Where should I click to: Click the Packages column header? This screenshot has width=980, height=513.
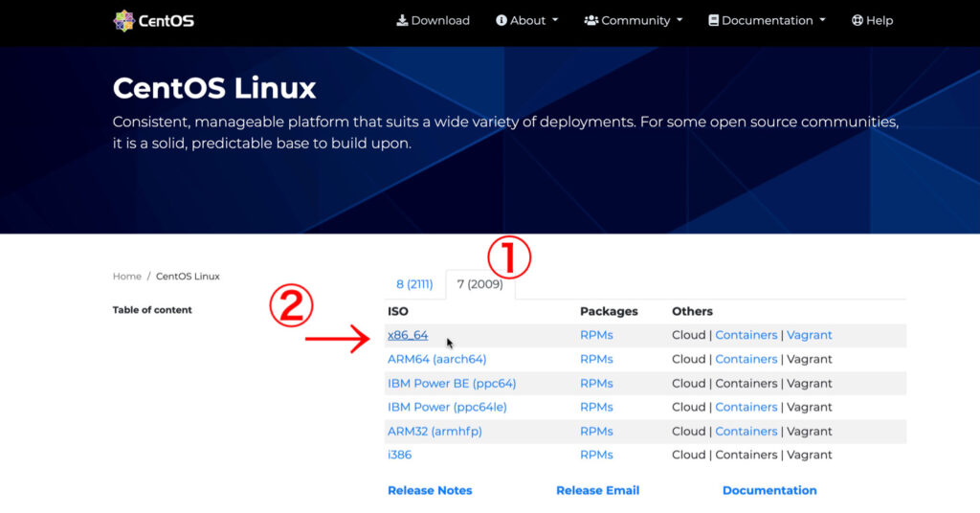click(609, 311)
